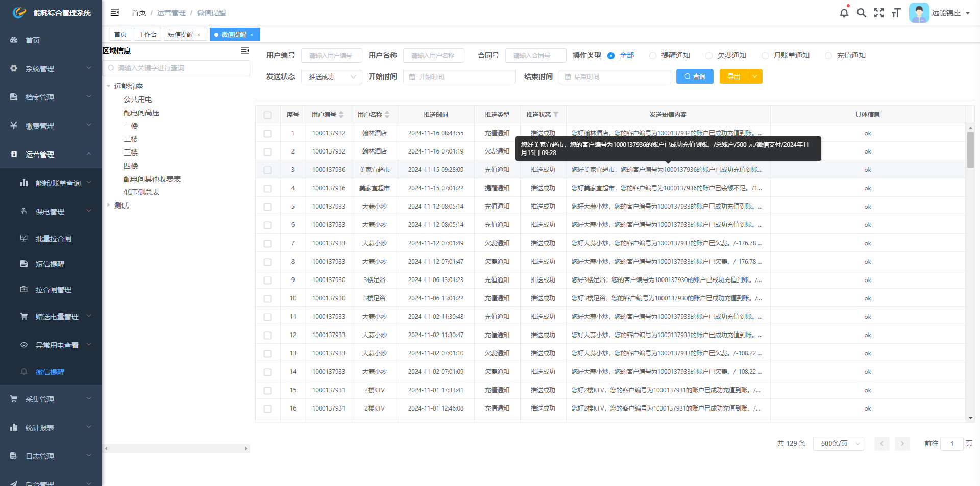Open 短信提醒 in the sidebar menu

coord(50,264)
